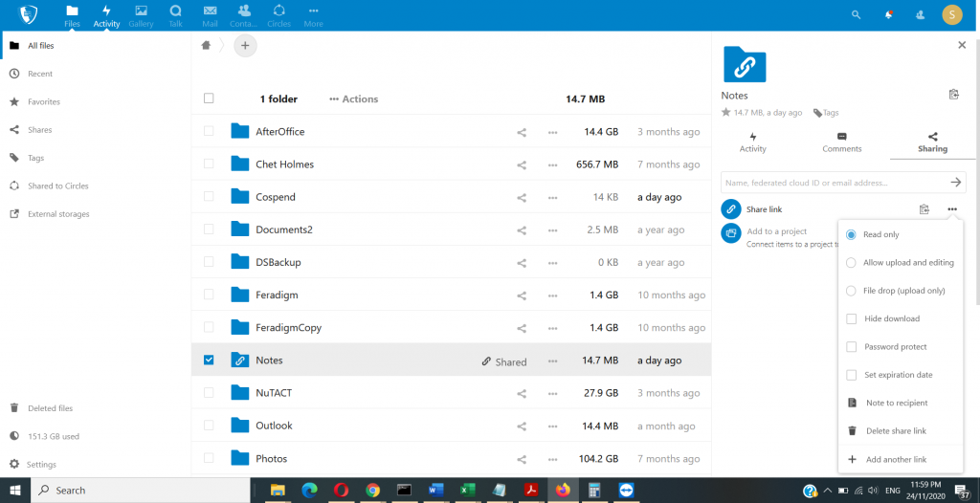Close the share link options menu
Screen dimensions: 980x503
(952, 209)
